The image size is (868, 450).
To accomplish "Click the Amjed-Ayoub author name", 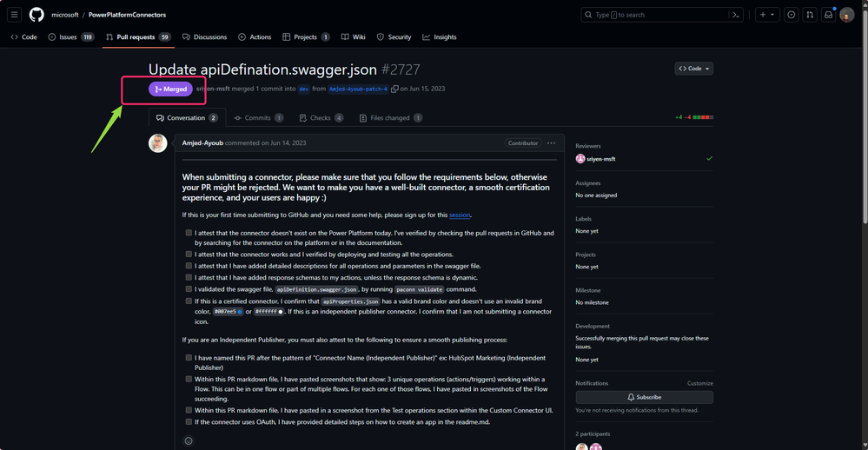I will 202,142.
